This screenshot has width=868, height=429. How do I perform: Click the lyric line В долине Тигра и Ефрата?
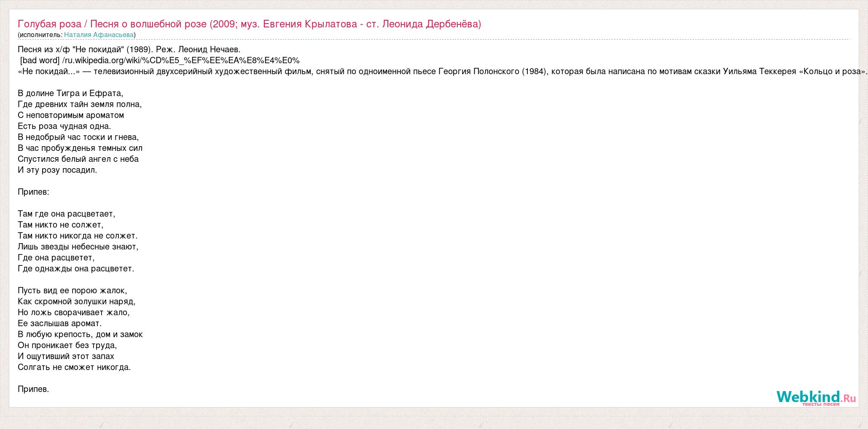70,93
